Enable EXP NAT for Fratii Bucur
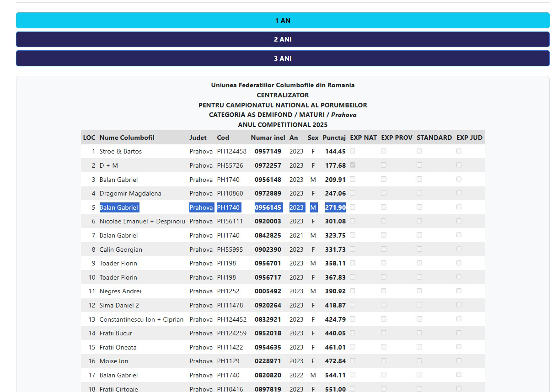Image resolution: width=552 pixels, height=392 pixels. (x=353, y=333)
